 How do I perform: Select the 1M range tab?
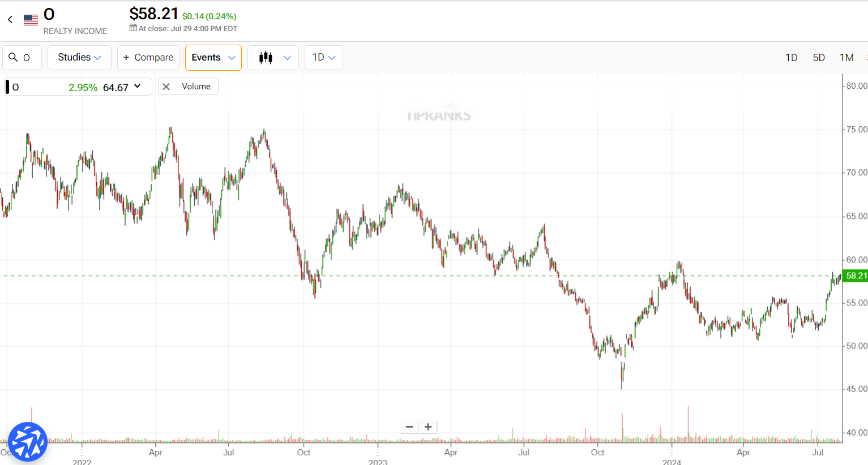click(846, 58)
